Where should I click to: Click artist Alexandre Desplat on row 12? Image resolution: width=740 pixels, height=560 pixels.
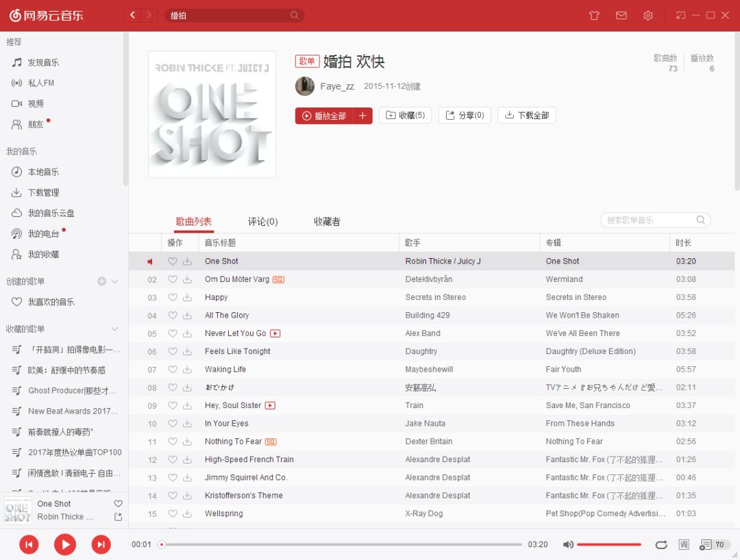tap(437, 459)
